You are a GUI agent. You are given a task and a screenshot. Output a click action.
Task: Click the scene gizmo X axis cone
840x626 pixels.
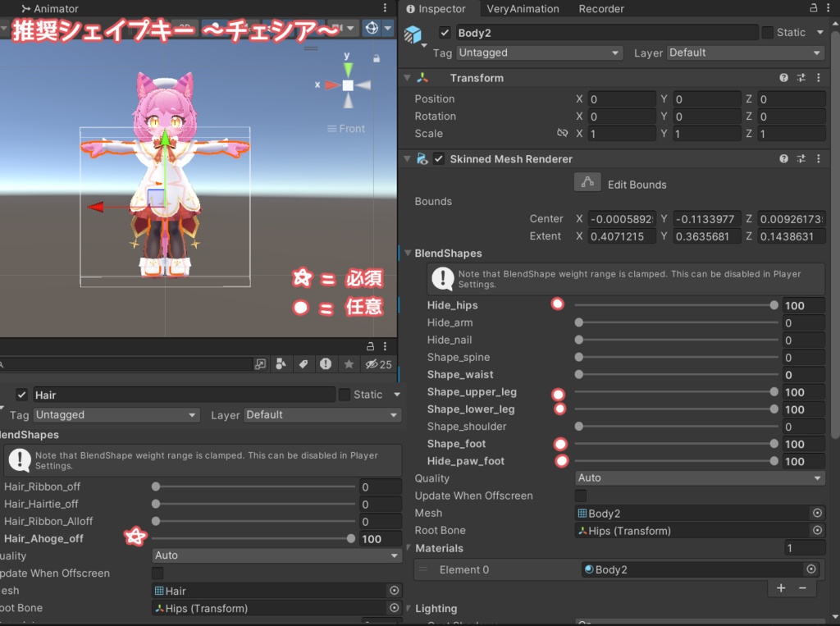click(333, 85)
